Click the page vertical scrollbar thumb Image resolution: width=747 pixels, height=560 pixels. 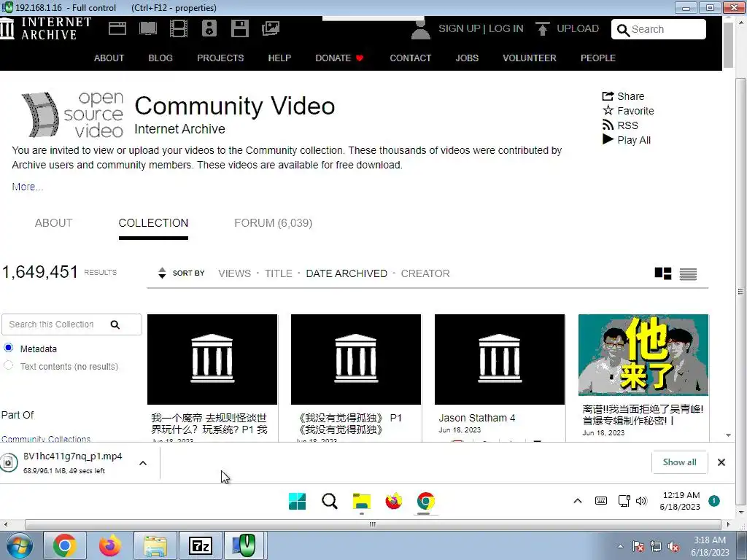pos(728,45)
